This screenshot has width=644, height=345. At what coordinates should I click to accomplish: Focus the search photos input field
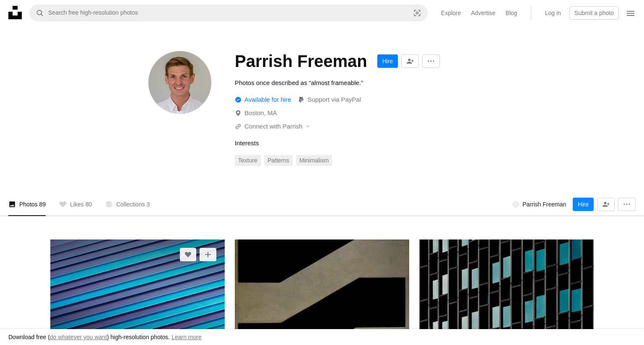229,13
